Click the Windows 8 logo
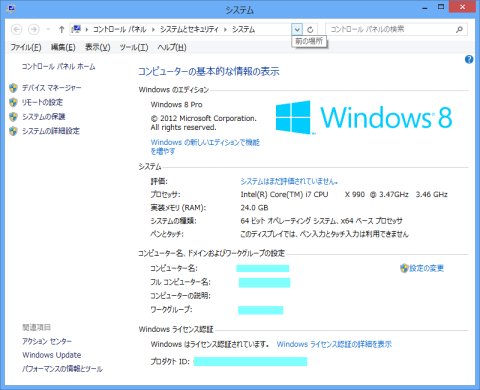 [364, 118]
